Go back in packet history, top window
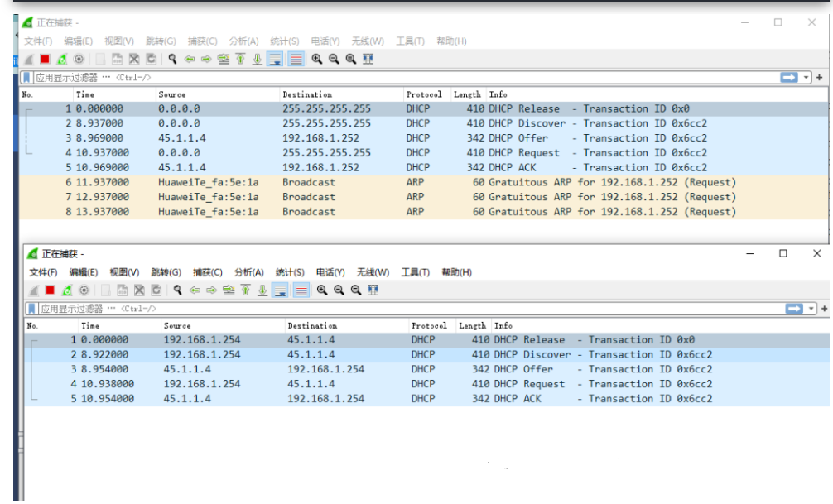 pyautogui.click(x=189, y=59)
